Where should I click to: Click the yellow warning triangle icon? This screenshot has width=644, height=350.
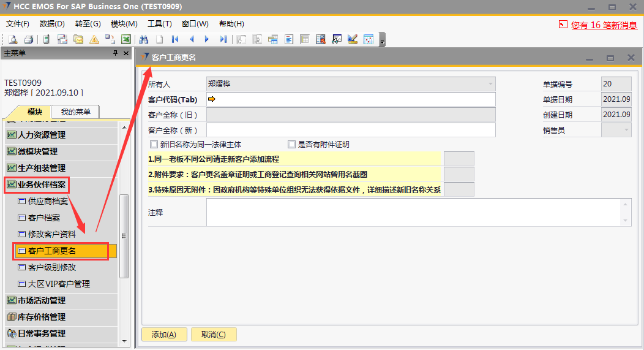[x=94, y=39]
